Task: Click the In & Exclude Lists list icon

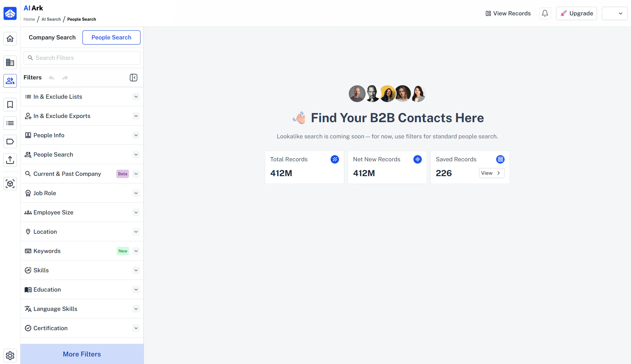Action: [28, 97]
